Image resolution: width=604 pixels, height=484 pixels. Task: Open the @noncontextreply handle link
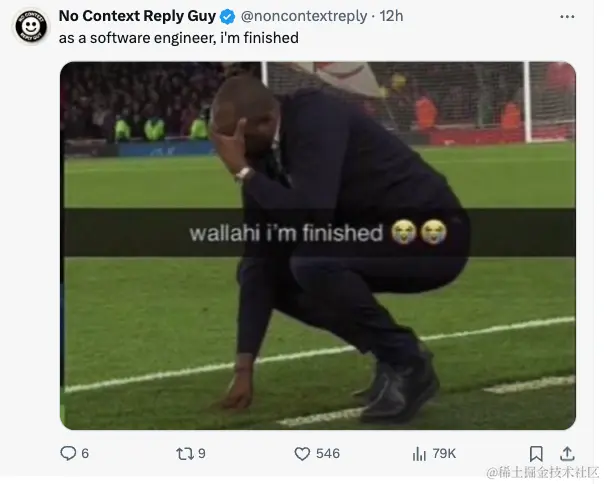point(304,16)
